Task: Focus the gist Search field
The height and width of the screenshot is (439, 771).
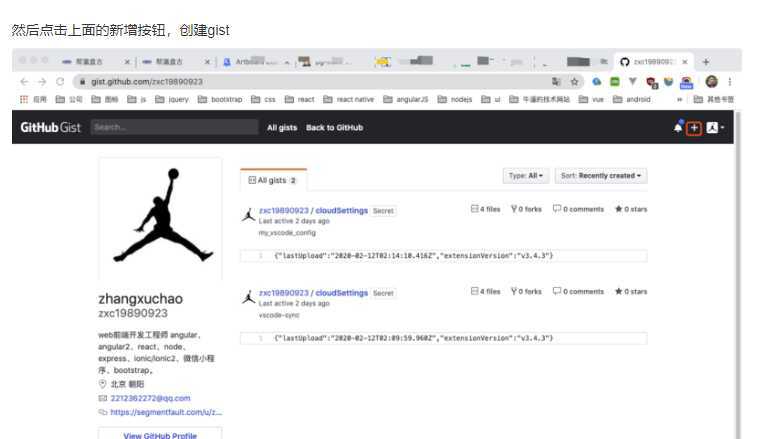Action: coord(174,127)
